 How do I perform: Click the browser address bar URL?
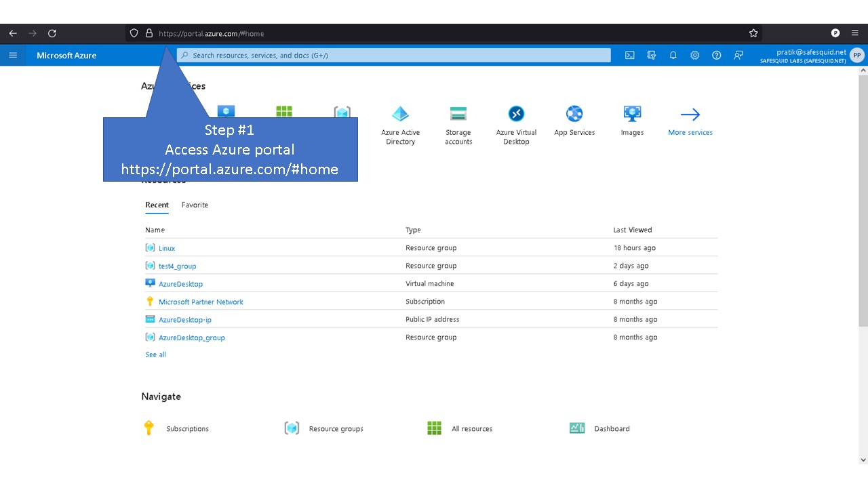pos(212,33)
